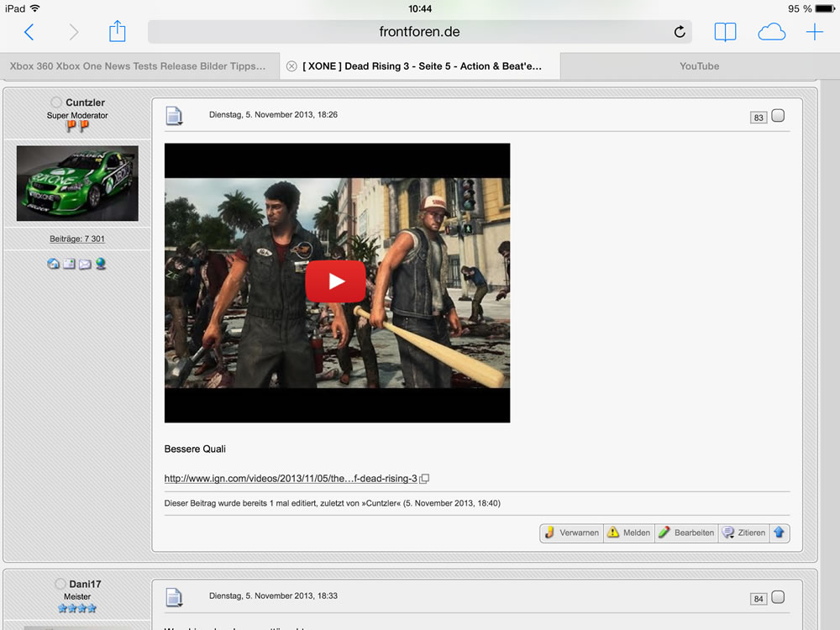
Task: Open a new tab with plus icon
Action: (x=814, y=32)
